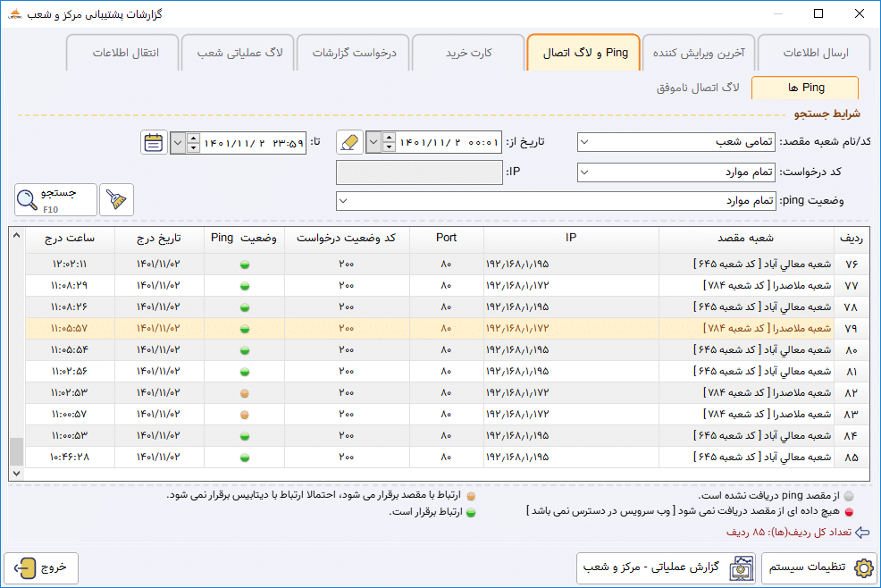This screenshot has width=881, height=588.
Task: Click the calendar icon beside the end date
Action: coord(154,142)
